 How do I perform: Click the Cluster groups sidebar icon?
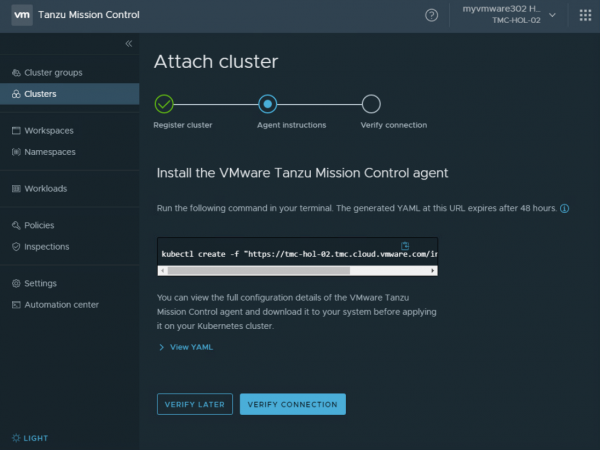click(15, 73)
